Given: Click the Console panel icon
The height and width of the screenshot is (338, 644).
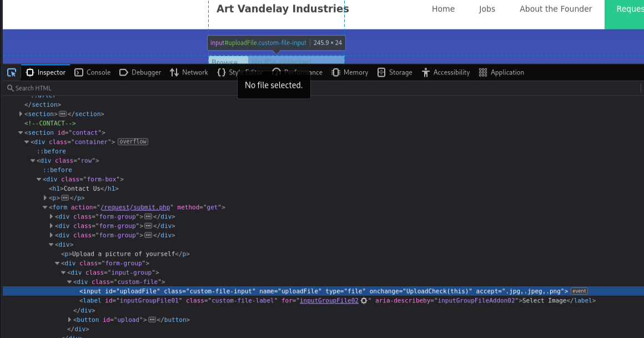Looking at the screenshot, I should tap(79, 73).
